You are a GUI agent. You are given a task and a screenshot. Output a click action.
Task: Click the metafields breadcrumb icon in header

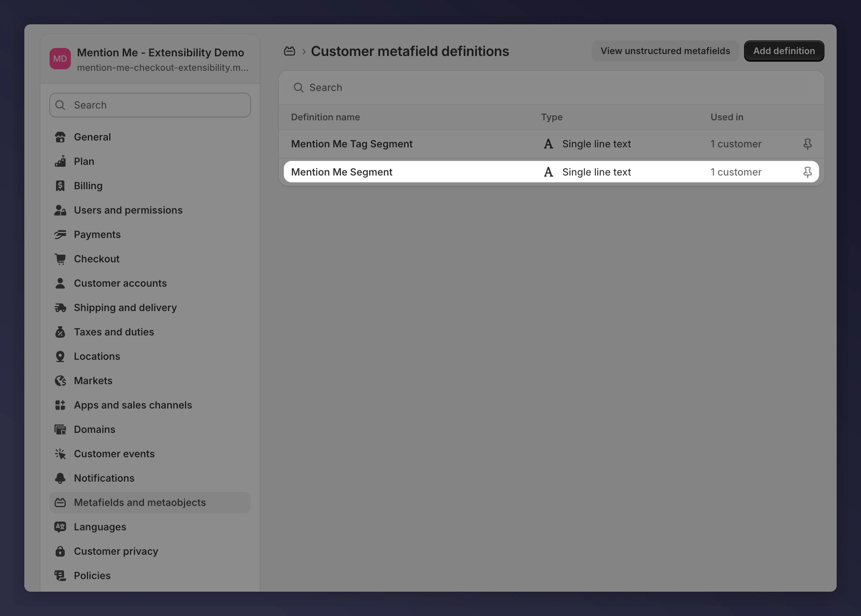(290, 51)
